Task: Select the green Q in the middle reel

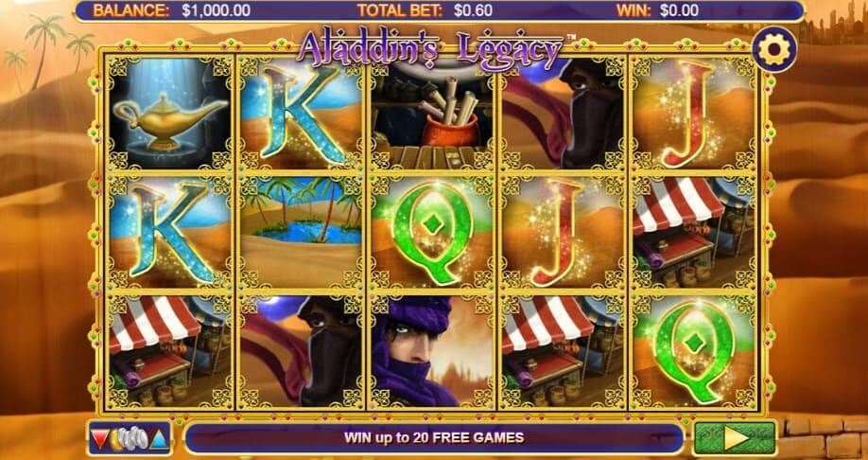Action: (x=432, y=231)
